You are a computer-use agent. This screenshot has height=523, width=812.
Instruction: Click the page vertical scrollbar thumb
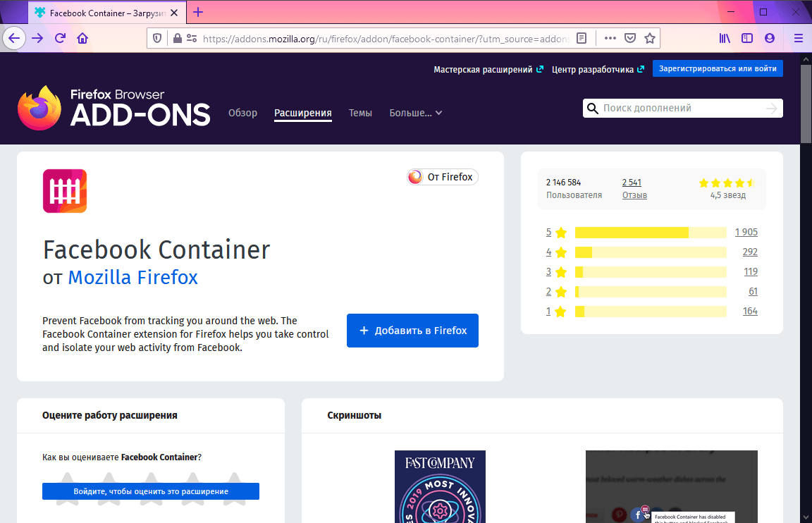coord(806,104)
